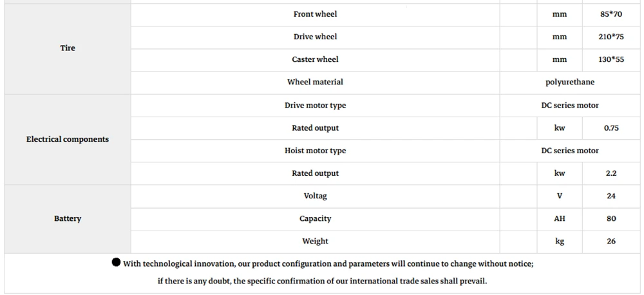Viewport: 644px width, 295px height.
Task: Click the Wheel material label
Action: coord(315,82)
